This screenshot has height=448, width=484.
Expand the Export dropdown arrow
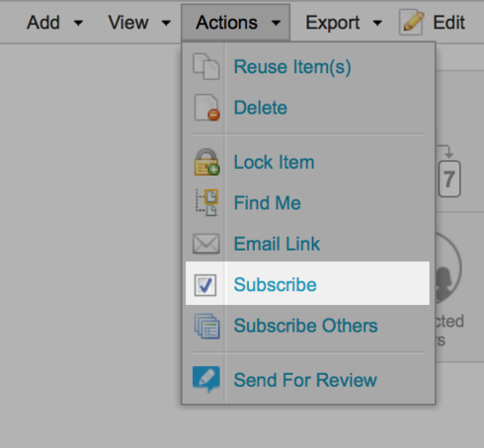click(377, 23)
